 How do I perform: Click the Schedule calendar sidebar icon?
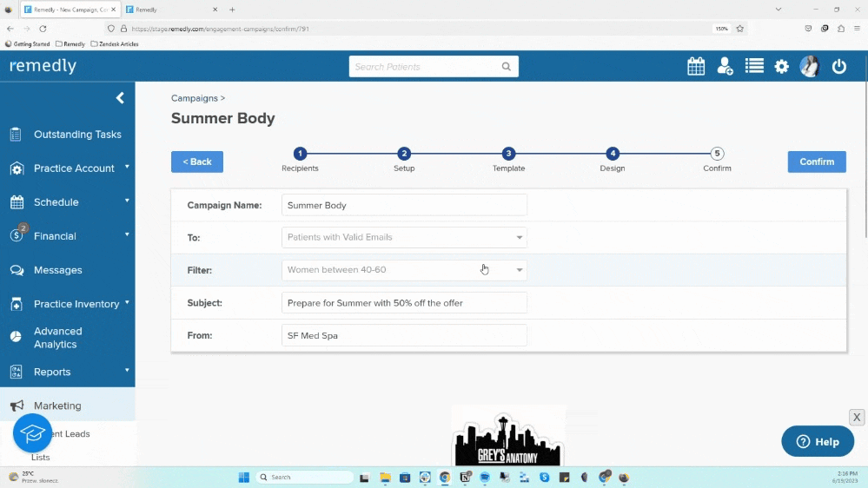(17, 202)
